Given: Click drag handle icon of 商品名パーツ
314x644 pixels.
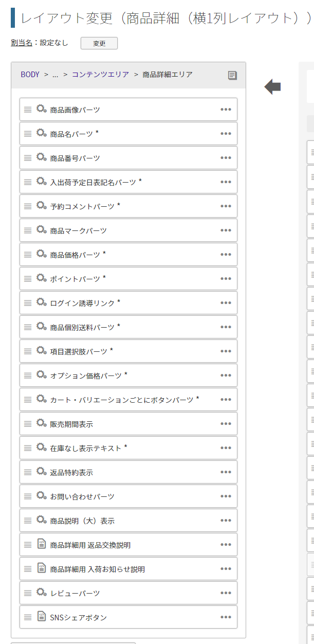Looking at the screenshot, I should point(28,134).
